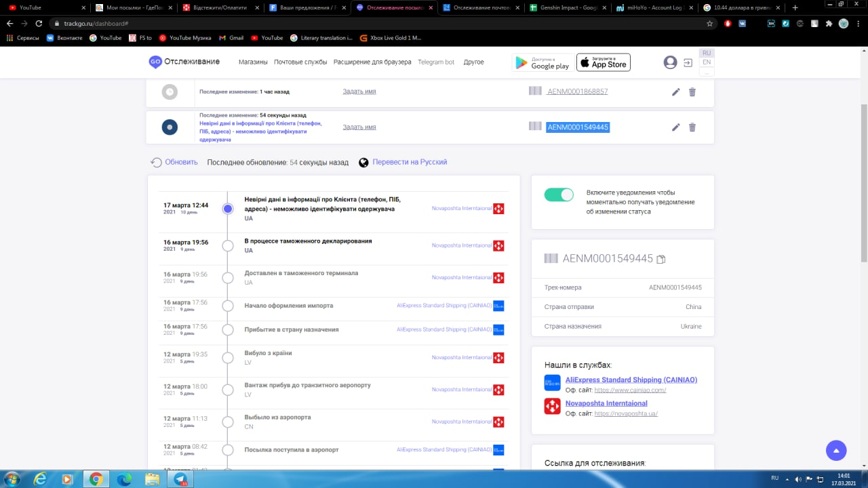This screenshot has width=868, height=488.
Task: Open the Telegram bot menu item
Action: tap(436, 62)
